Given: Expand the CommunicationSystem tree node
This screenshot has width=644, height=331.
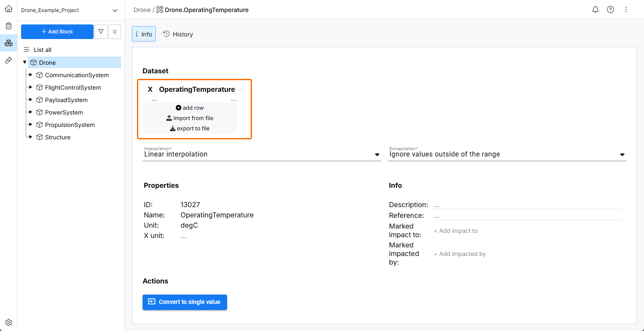Looking at the screenshot, I should coord(30,75).
